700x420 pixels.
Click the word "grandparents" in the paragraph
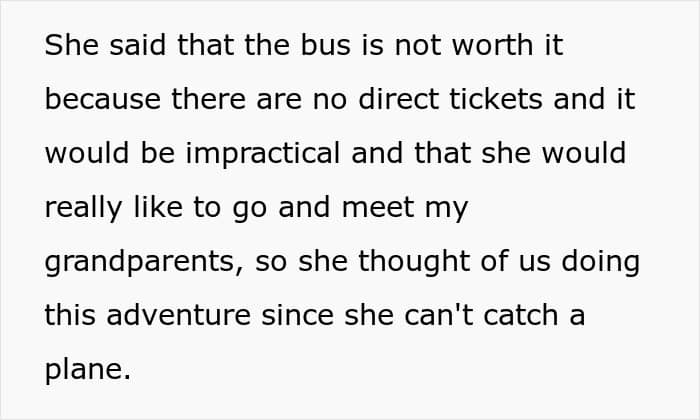[x=138, y=262]
